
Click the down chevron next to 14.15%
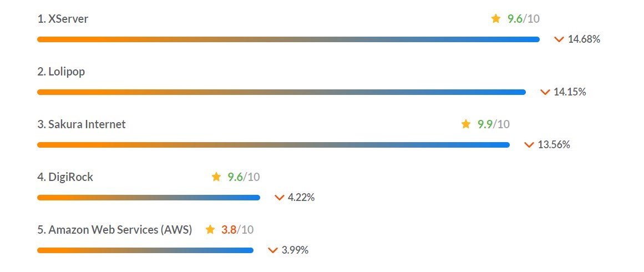click(x=545, y=92)
